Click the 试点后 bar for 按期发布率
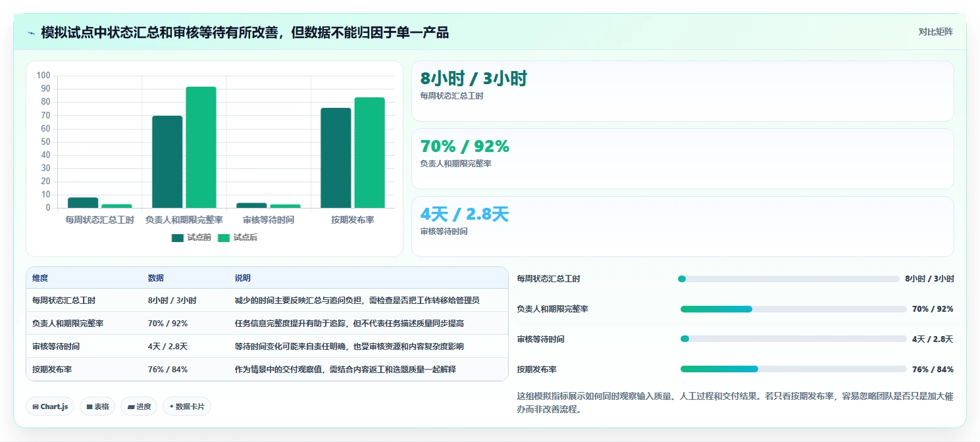The height and width of the screenshot is (442, 980). (369, 153)
